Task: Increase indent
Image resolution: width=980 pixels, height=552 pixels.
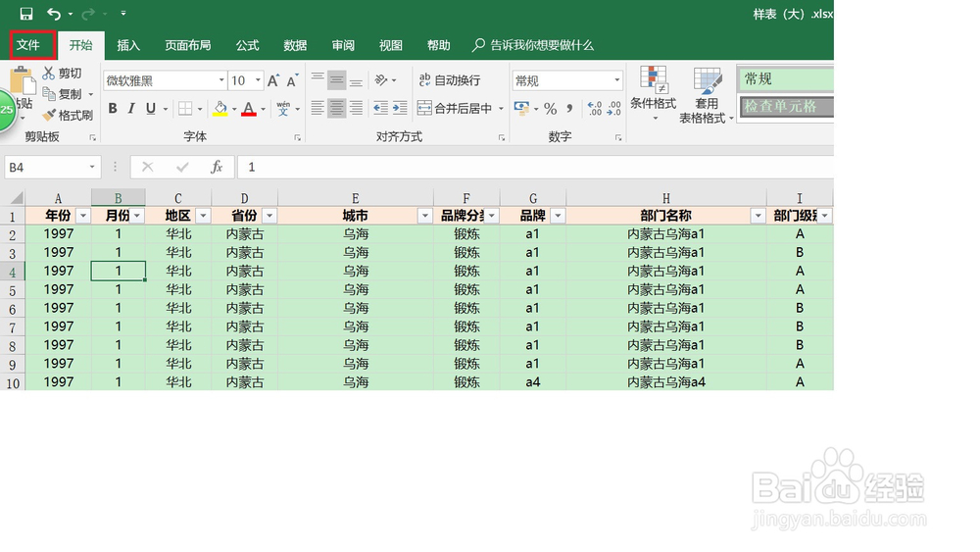Action: point(400,108)
